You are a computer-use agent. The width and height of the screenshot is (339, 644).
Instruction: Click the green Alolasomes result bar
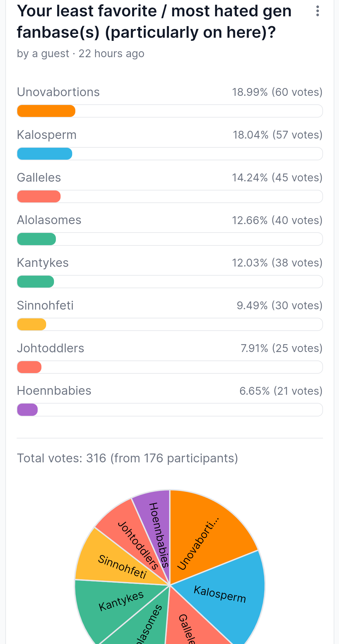click(x=170, y=239)
